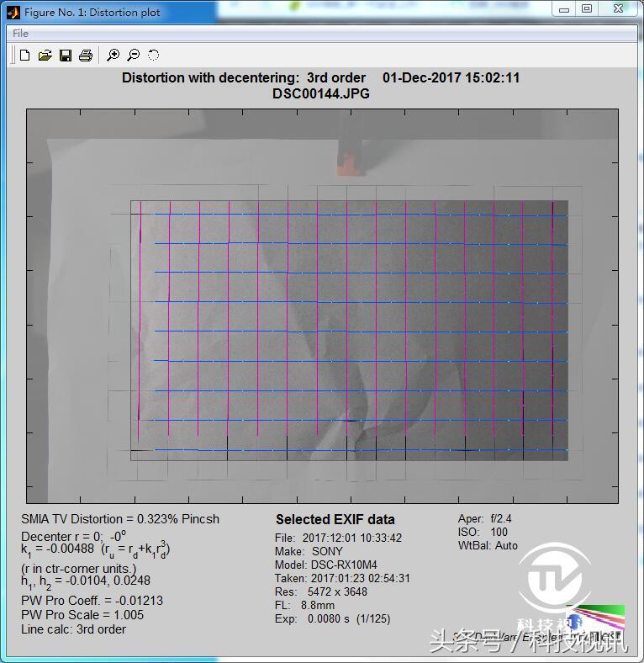Select the DSC00144.JPG filename label

pos(320,93)
